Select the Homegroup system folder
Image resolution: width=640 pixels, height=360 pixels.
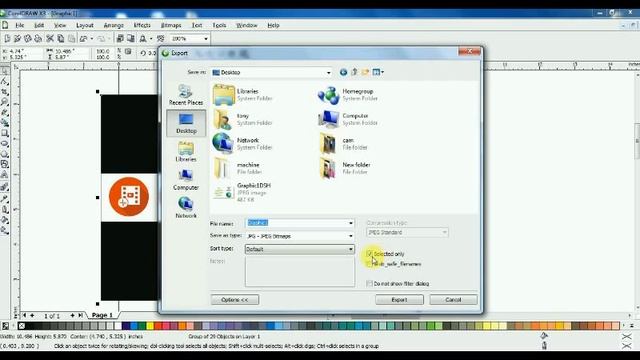tap(348, 95)
